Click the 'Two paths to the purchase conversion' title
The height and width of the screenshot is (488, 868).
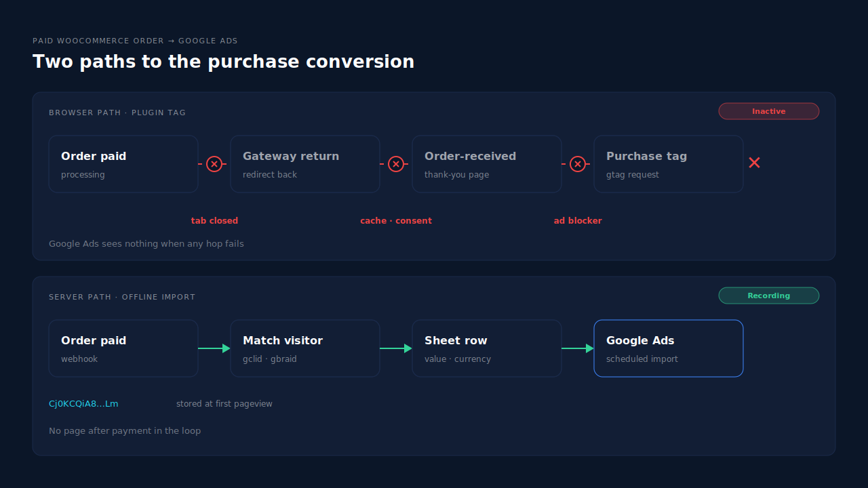pyautogui.click(x=224, y=62)
